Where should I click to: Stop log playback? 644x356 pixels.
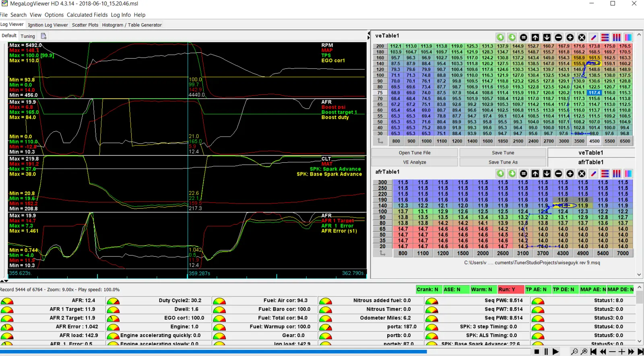537,352
